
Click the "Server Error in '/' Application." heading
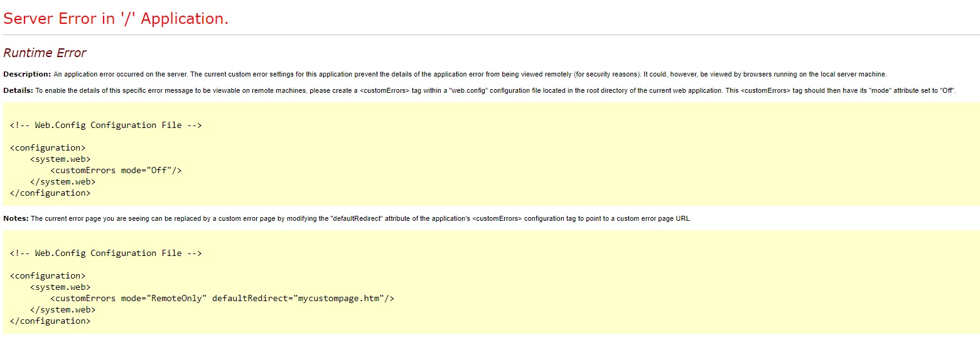[116, 19]
